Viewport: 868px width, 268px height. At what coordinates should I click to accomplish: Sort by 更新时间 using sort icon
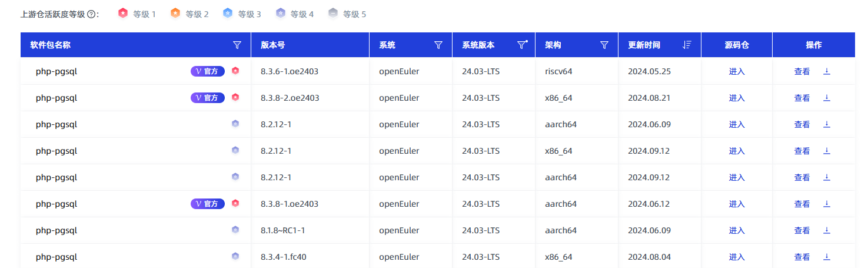pos(686,45)
